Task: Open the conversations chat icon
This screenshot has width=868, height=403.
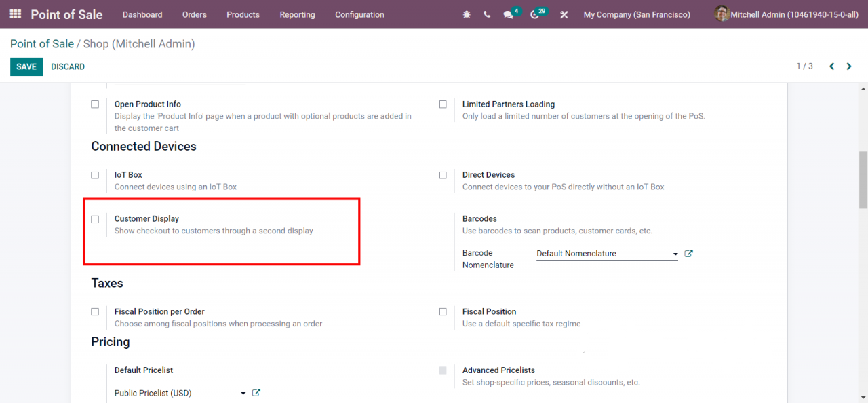Action: (x=509, y=15)
